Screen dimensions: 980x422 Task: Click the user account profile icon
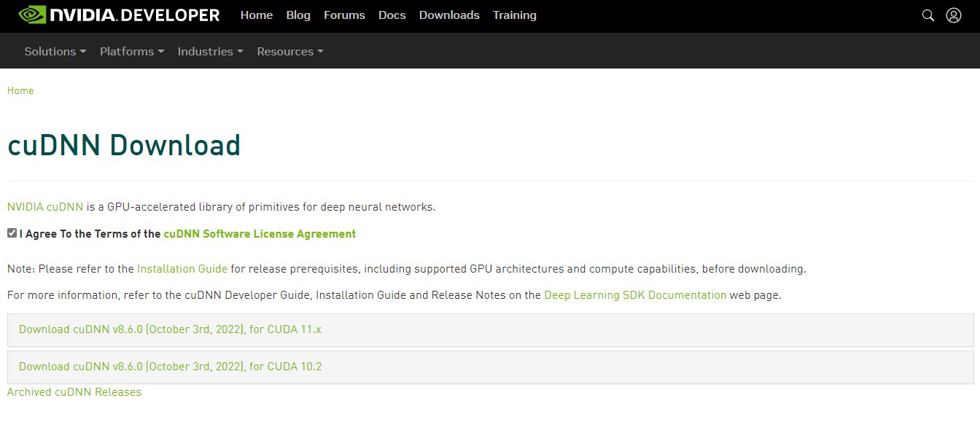click(x=953, y=15)
